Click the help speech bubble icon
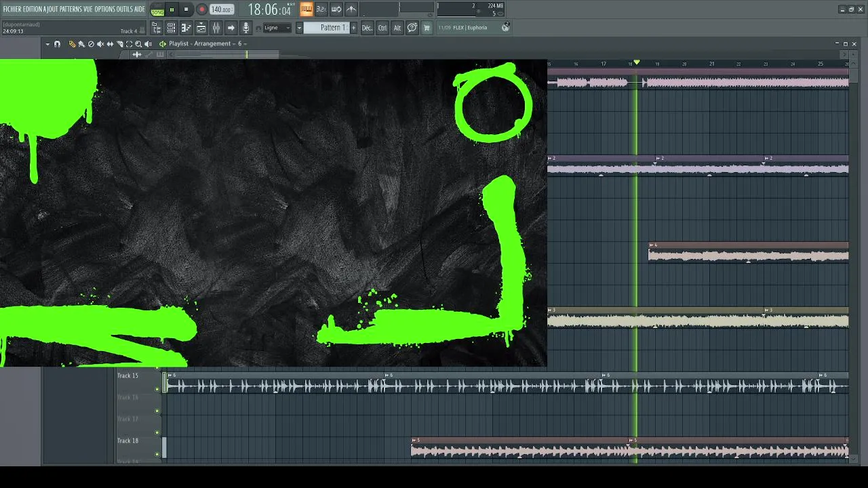The image size is (868, 488). 412,28
